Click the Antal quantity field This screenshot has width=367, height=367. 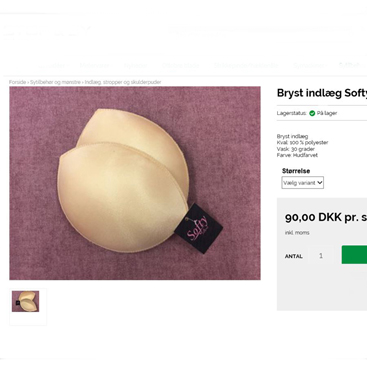click(321, 256)
